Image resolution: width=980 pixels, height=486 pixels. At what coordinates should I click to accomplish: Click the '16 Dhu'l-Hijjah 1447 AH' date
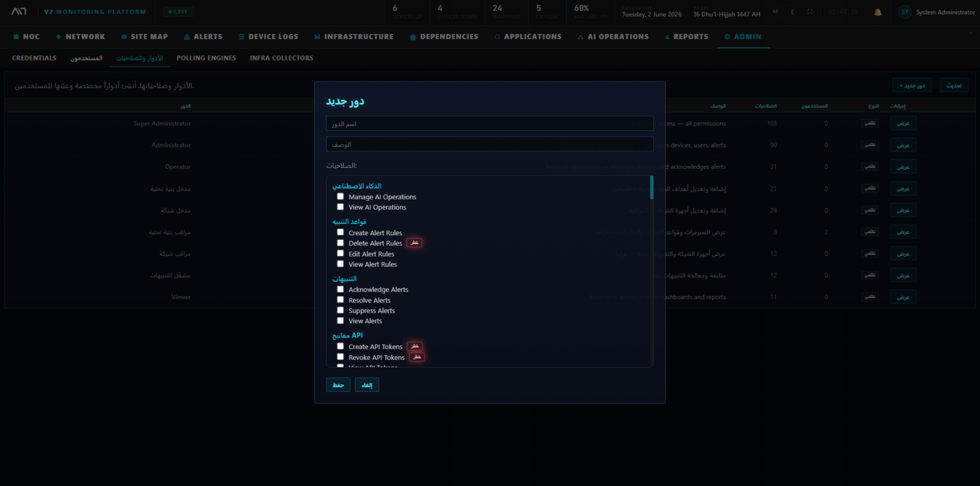[x=726, y=14]
